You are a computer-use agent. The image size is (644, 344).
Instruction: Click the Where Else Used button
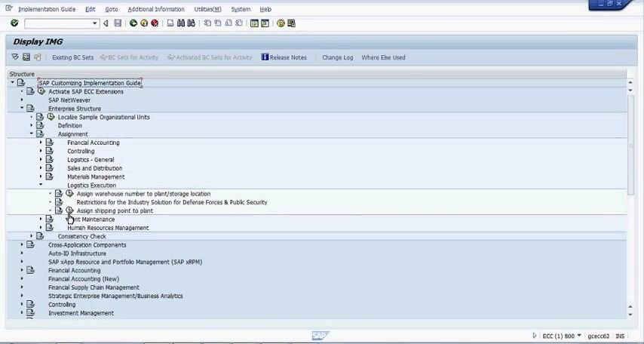coord(383,57)
